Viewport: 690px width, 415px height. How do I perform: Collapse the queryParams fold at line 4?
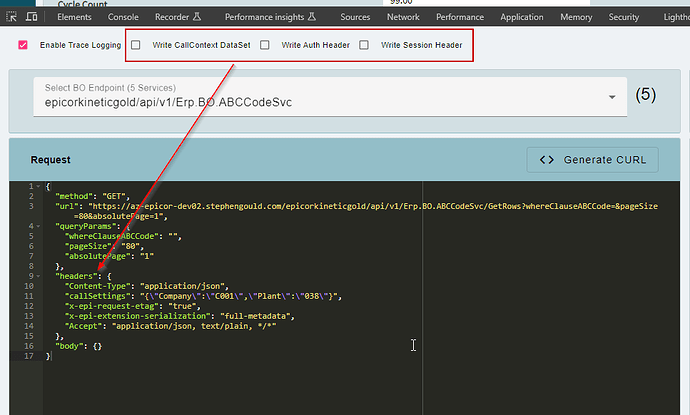[x=38, y=226]
